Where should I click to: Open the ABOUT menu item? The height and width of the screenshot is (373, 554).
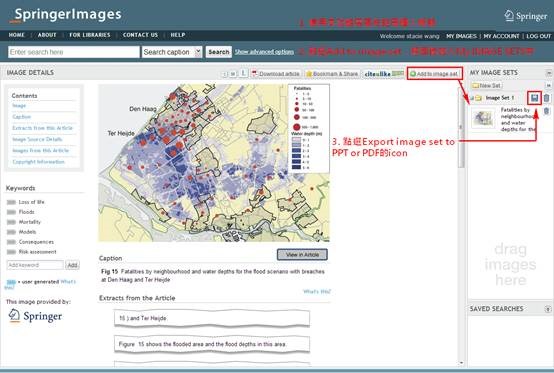[47, 35]
